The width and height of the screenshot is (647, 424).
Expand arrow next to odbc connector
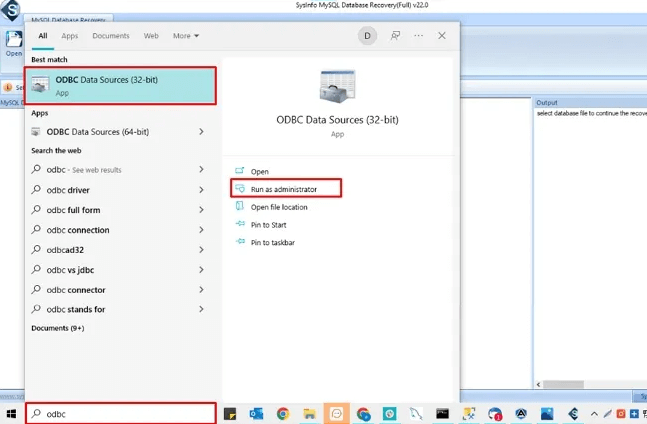pyautogui.click(x=201, y=290)
